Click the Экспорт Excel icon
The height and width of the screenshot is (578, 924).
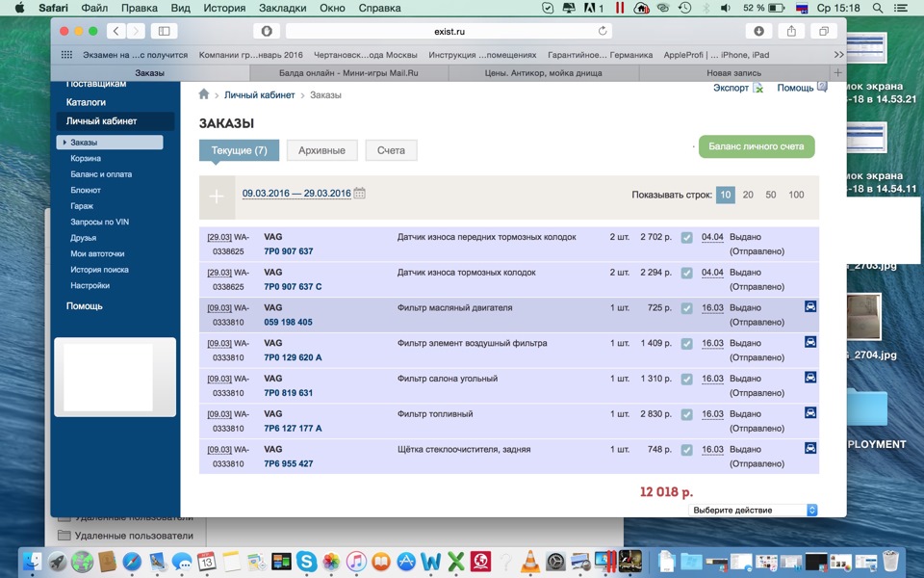(758, 88)
